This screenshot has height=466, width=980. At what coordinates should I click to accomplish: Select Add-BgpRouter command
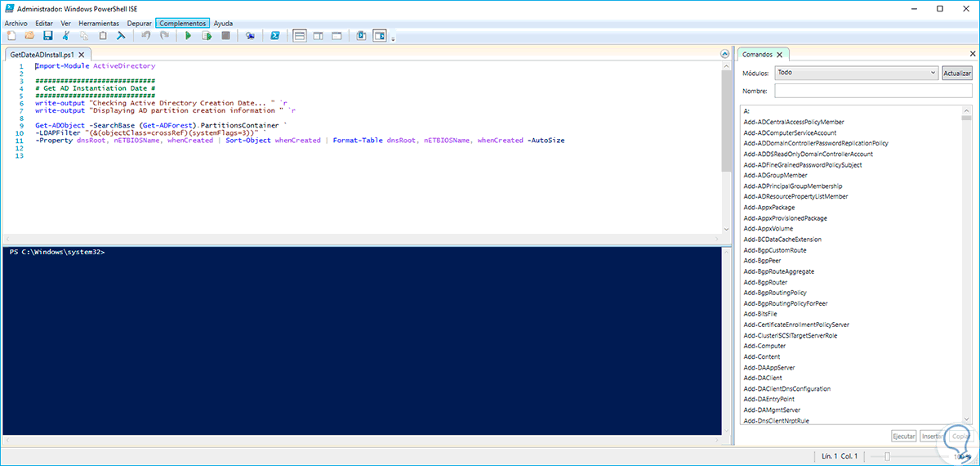[x=765, y=281]
